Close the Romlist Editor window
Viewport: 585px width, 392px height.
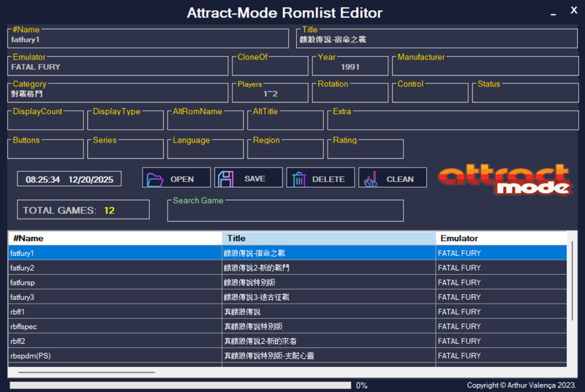coord(574,10)
